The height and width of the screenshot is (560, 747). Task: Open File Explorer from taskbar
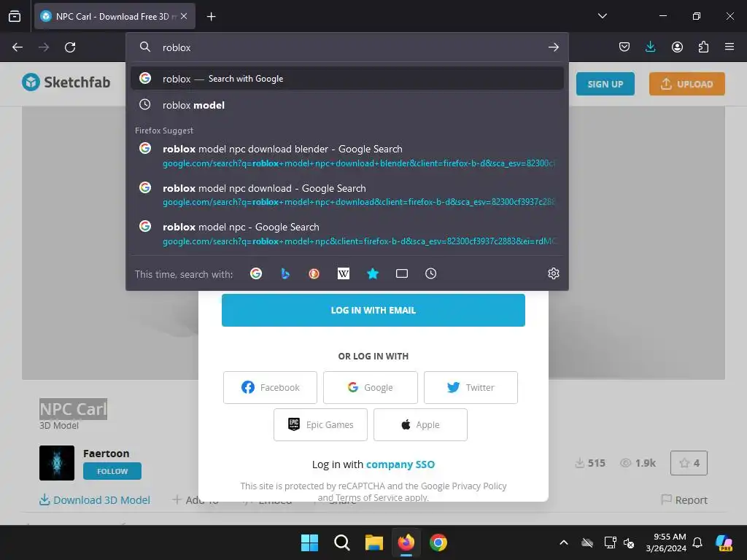point(374,542)
